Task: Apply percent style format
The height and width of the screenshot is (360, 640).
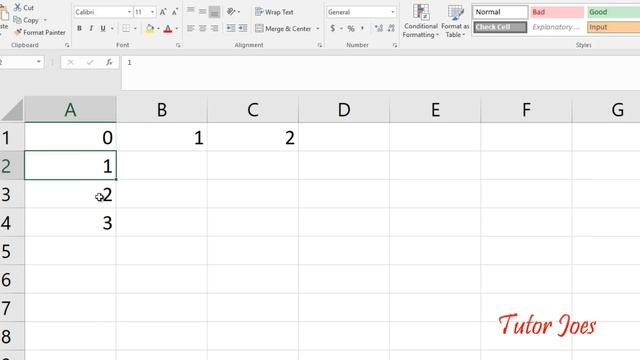Action: (x=351, y=28)
